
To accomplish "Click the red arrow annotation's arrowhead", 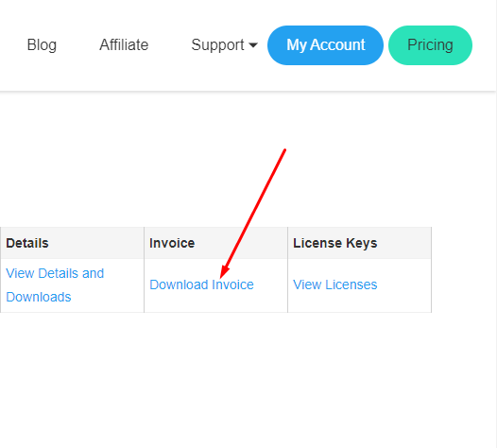I will [x=224, y=272].
